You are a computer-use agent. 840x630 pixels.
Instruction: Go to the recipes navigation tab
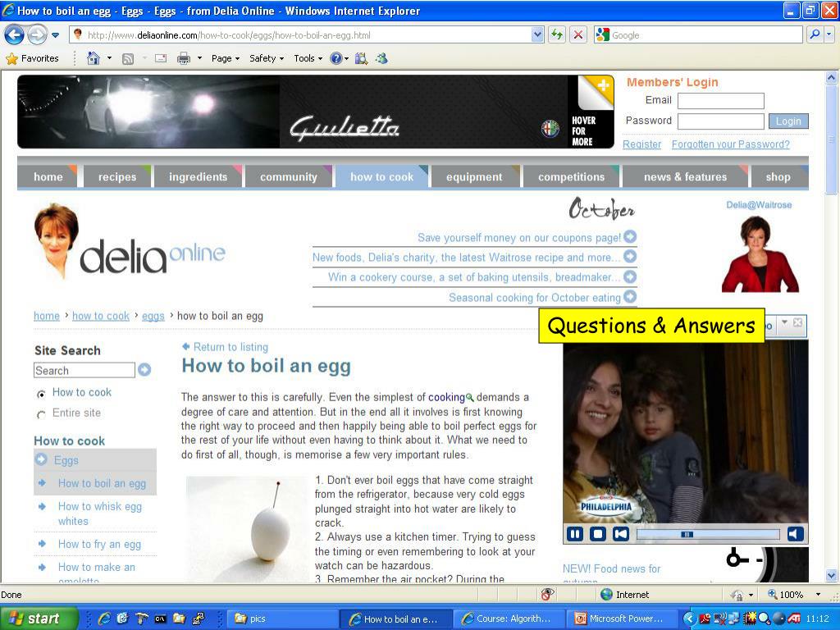(x=117, y=177)
